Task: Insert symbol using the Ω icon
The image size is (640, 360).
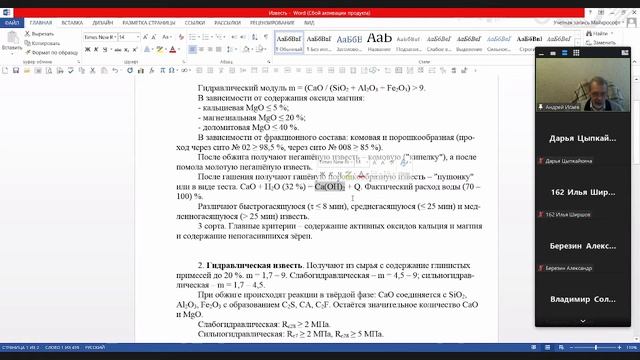Action: pyautogui.click(x=171, y=70)
